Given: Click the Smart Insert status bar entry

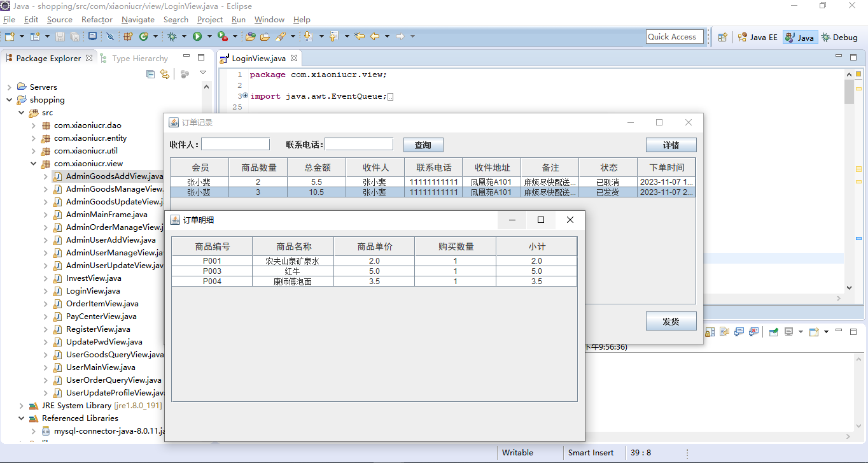Looking at the screenshot, I should tap(591, 453).
